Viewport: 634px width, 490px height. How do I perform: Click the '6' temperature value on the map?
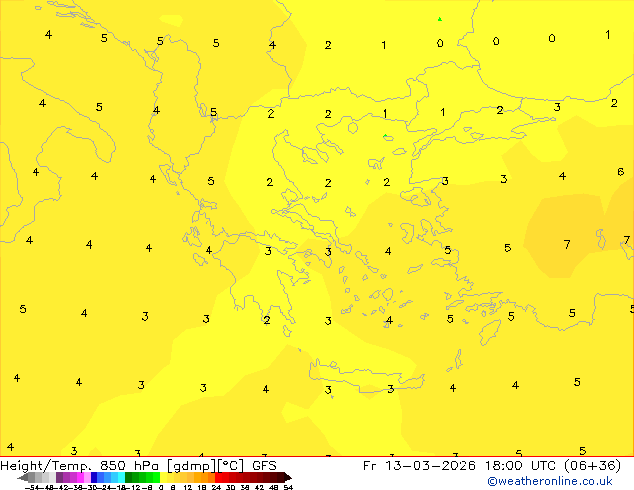tap(621, 172)
